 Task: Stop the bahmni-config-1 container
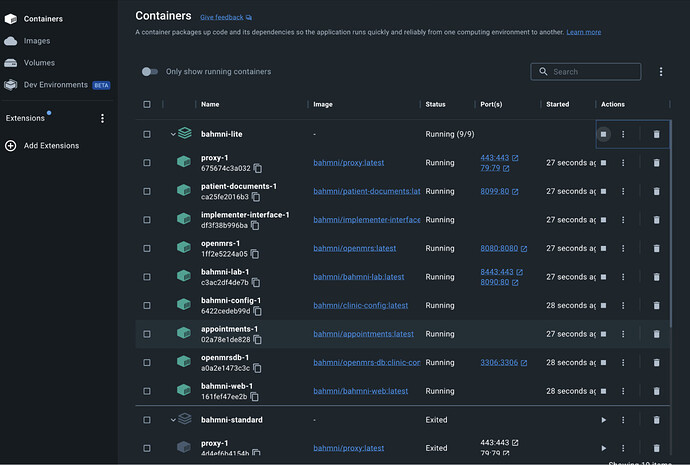click(603, 305)
